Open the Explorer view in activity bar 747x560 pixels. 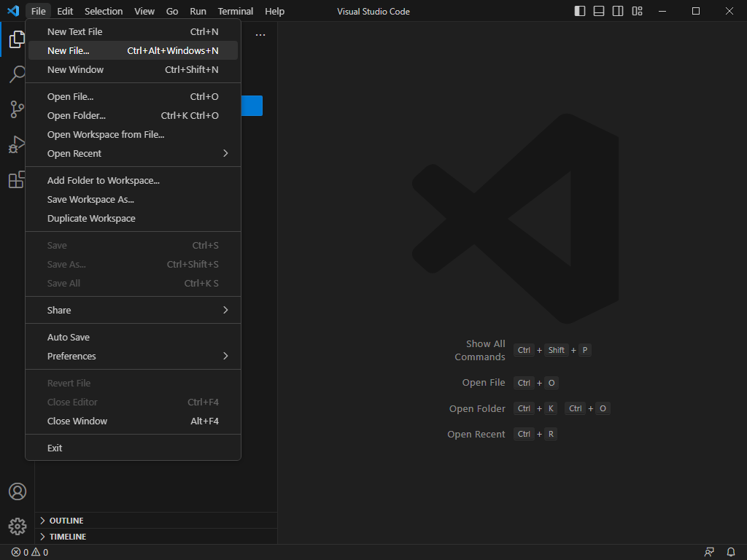[18, 39]
